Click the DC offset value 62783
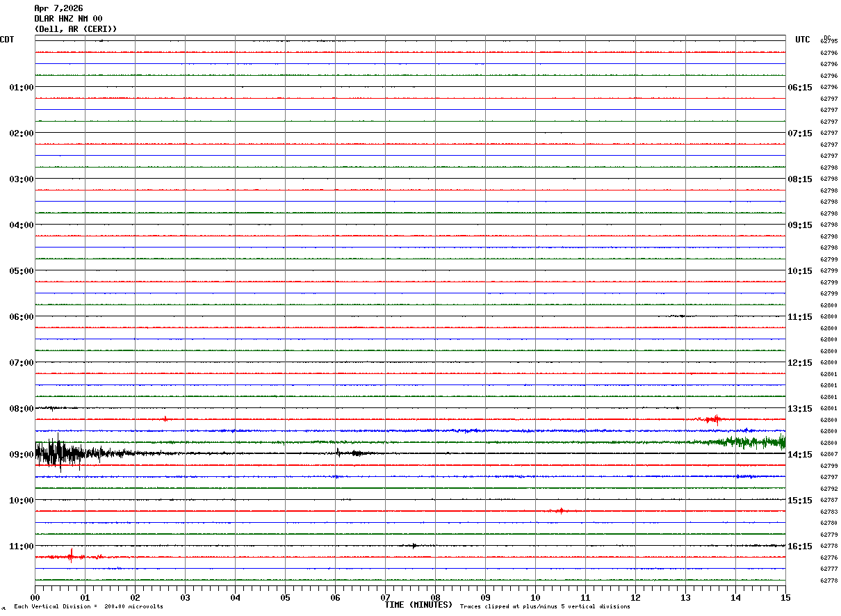Viewport: 841px width, 616px height. pyautogui.click(x=829, y=512)
